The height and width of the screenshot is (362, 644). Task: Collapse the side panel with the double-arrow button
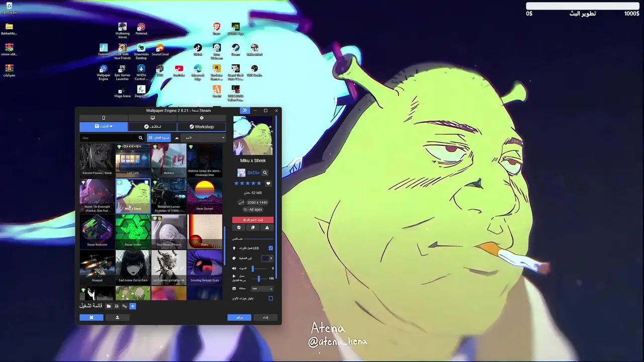[x=245, y=111]
